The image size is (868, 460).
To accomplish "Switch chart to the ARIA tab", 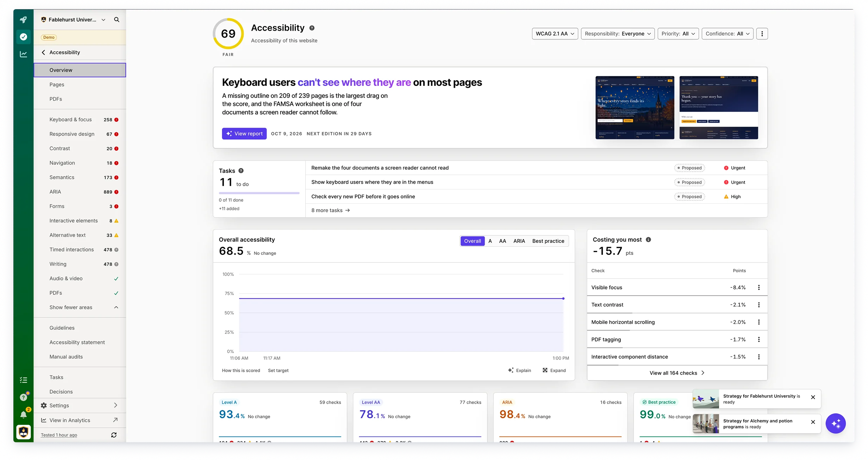I will [519, 241].
